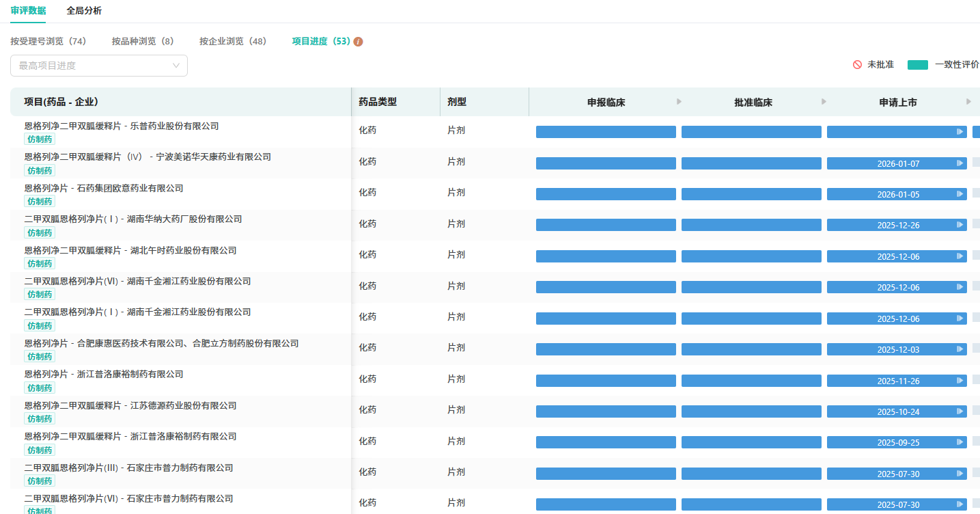Switch to 按品种浏览 (8) view
The width and height of the screenshot is (980, 514).
point(143,42)
